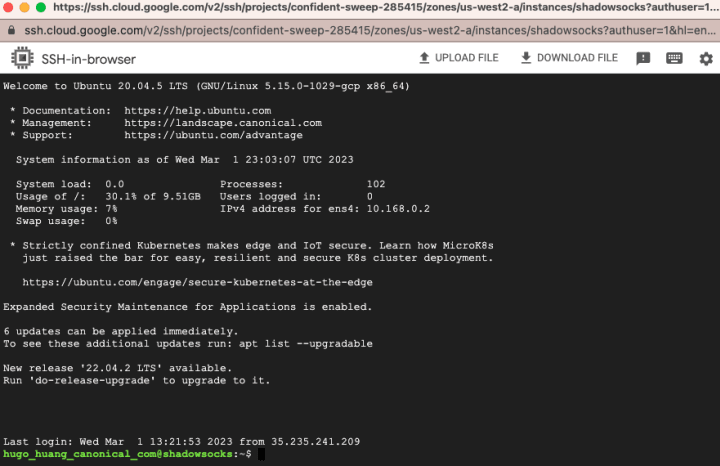
Task: Click last login IP 35.235.241.209
Action: pos(315,442)
